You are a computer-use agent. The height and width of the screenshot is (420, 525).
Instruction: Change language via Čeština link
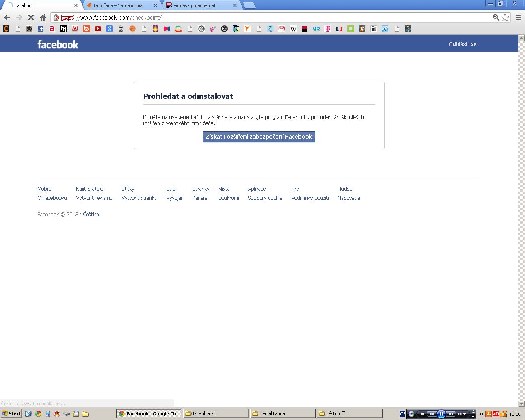(x=91, y=215)
